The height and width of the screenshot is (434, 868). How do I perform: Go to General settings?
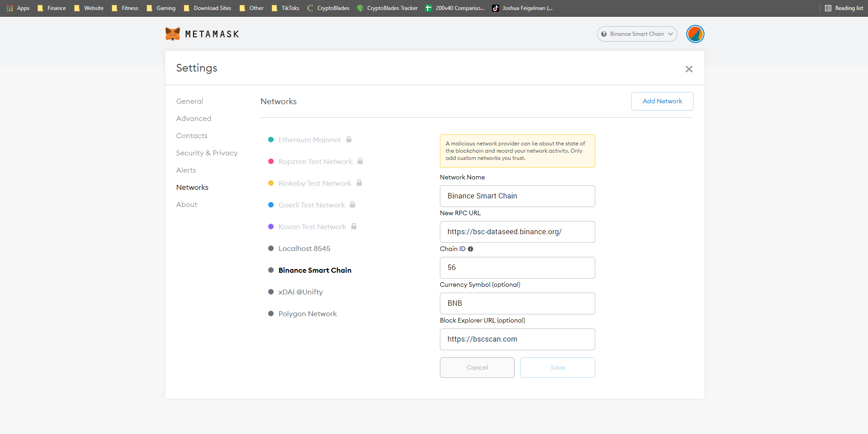click(x=189, y=101)
